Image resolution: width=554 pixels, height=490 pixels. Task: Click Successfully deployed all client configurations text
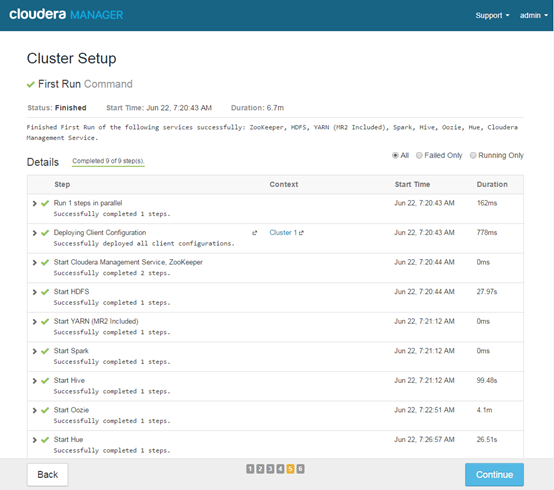click(144, 243)
